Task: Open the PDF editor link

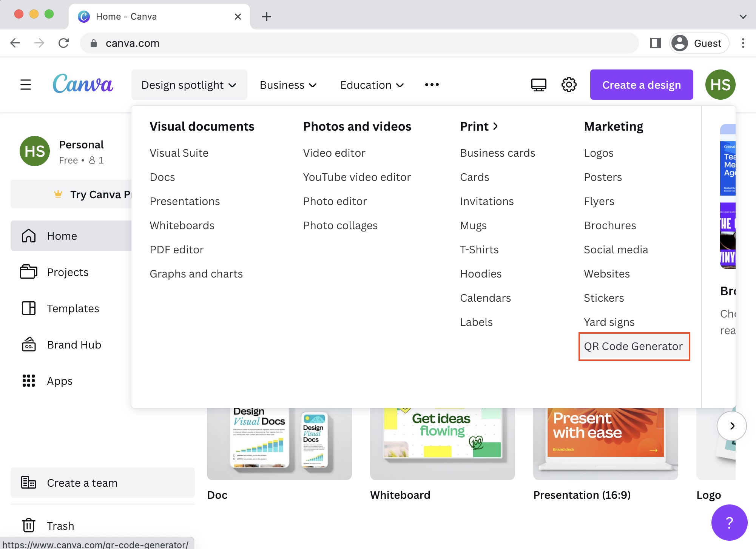Action: tap(176, 249)
